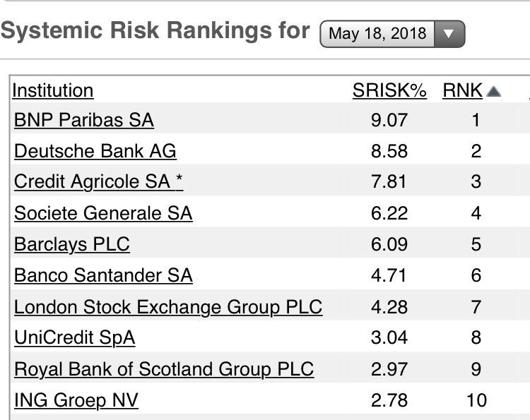Sort by SRISK% column header
Viewport: 530px width, 420px height.
click(x=389, y=90)
